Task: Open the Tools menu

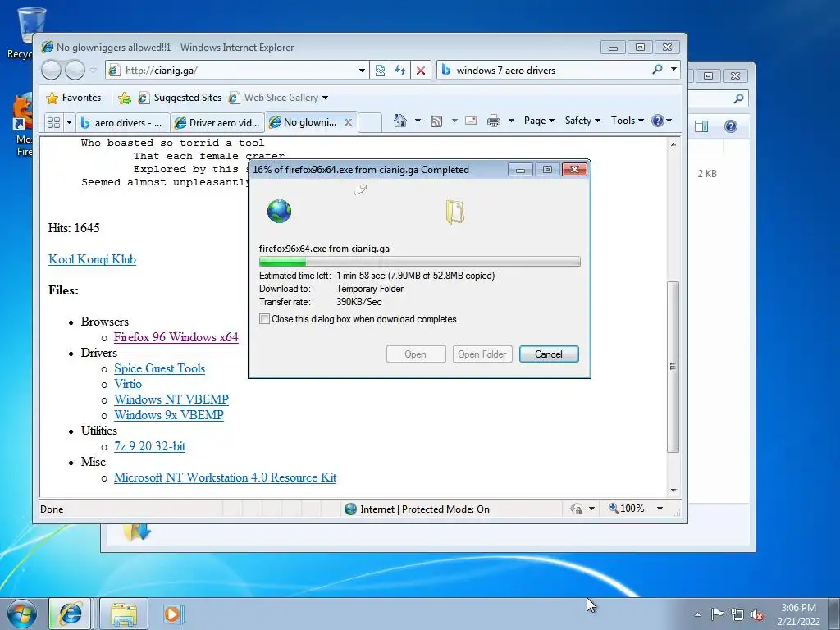Action: 628,121
